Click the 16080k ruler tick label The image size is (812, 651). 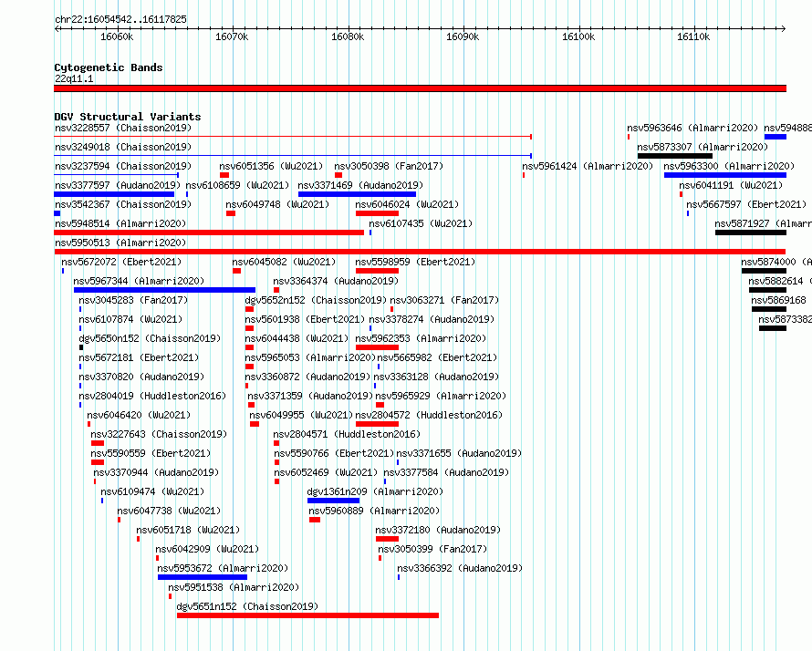click(348, 36)
